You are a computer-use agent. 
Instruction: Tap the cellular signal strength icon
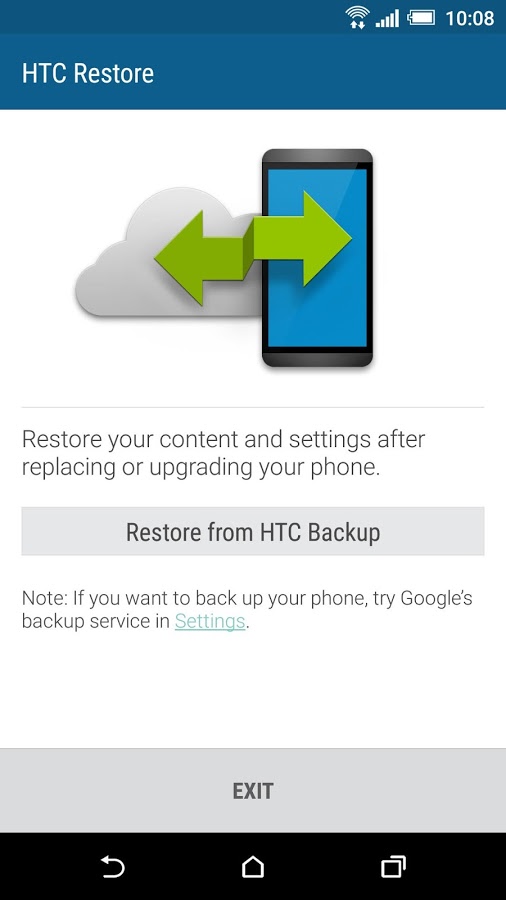click(387, 18)
